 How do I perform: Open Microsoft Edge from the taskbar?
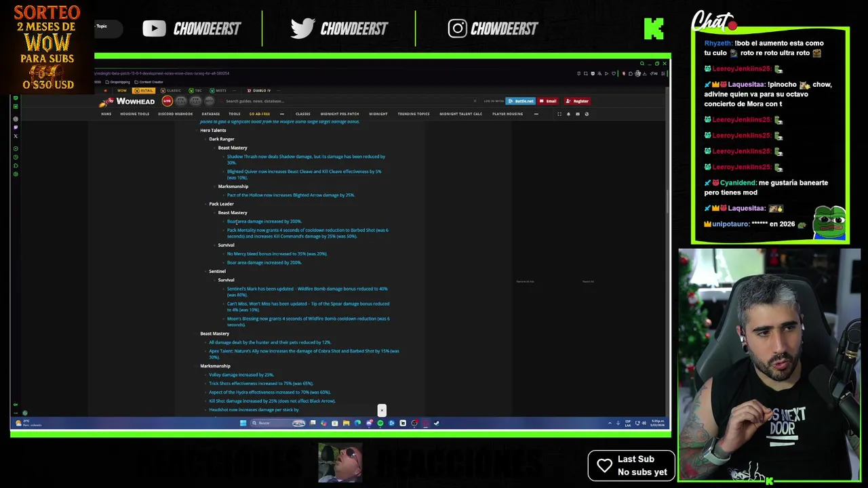357,423
